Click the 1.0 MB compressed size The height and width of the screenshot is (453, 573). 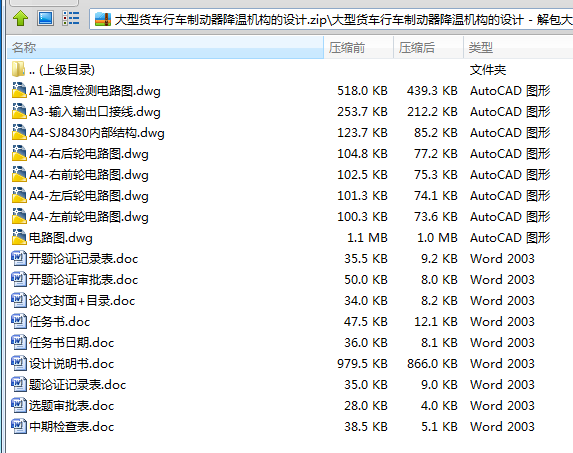pyautogui.click(x=437, y=238)
